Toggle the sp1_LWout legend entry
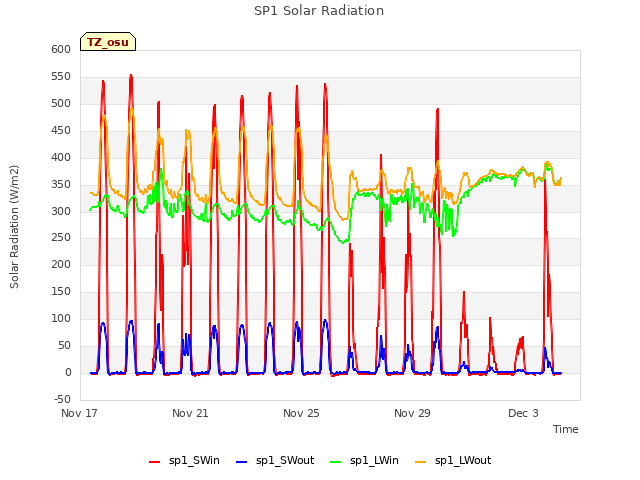Viewport: 640px width, 480px height. click(x=453, y=461)
